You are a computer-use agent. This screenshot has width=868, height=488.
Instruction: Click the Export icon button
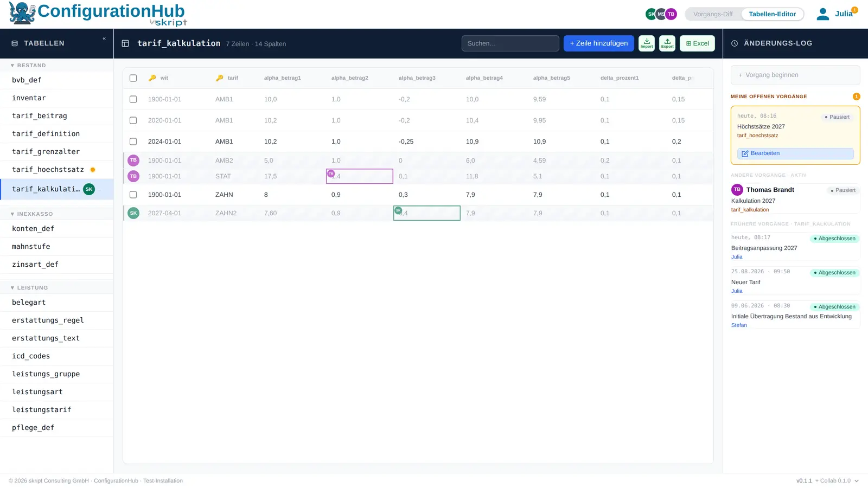(667, 43)
